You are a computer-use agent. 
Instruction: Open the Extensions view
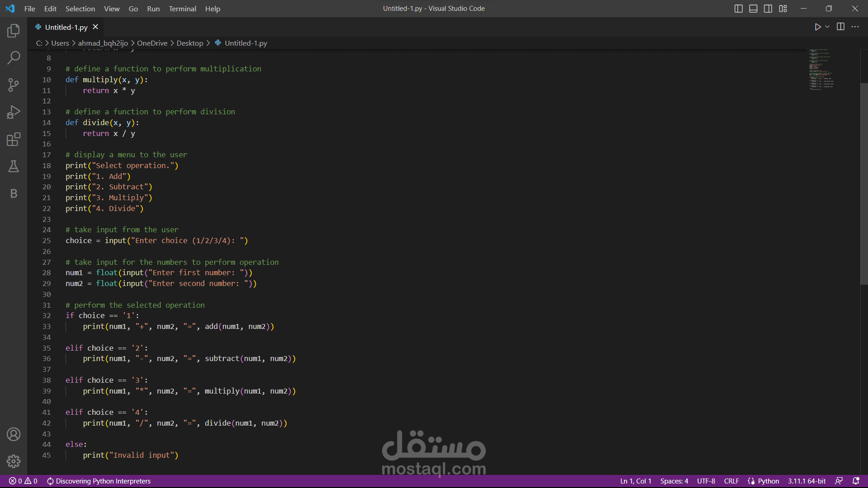pos(14,139)
